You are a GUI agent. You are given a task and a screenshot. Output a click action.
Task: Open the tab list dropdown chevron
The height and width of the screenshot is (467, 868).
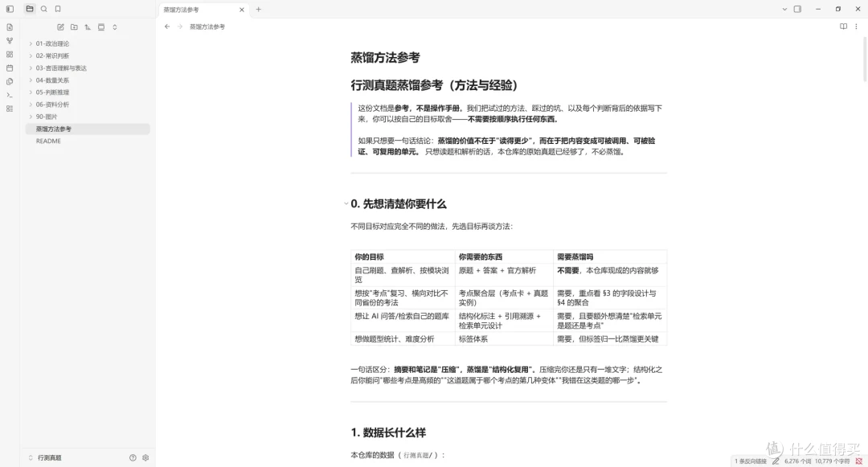coord(784,10)
